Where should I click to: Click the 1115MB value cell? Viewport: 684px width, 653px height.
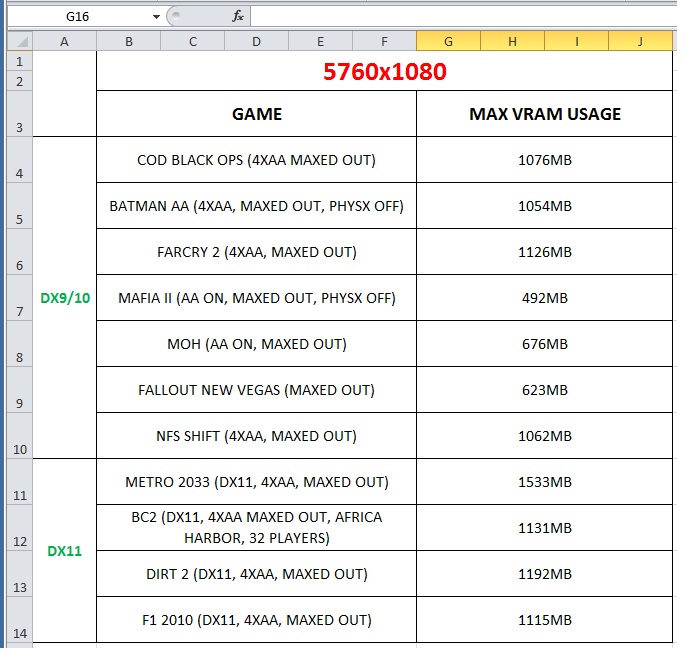[x=544, y=620]
